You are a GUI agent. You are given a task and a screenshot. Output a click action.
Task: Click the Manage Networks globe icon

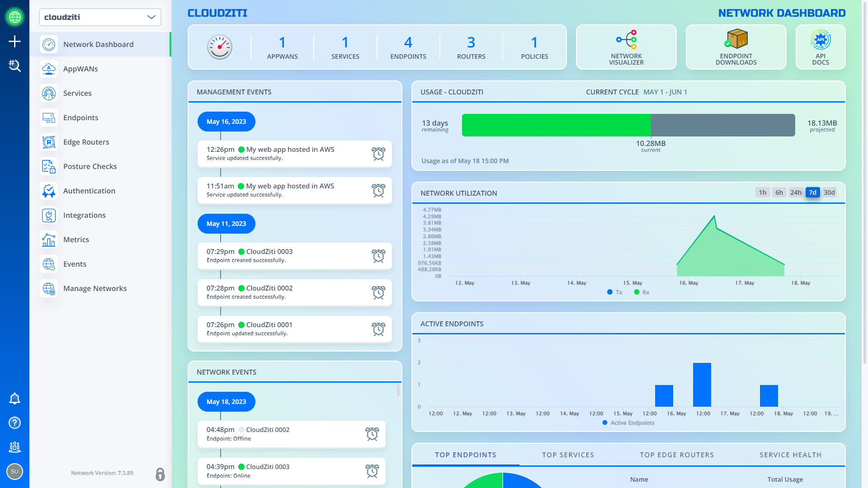(49, 288)
